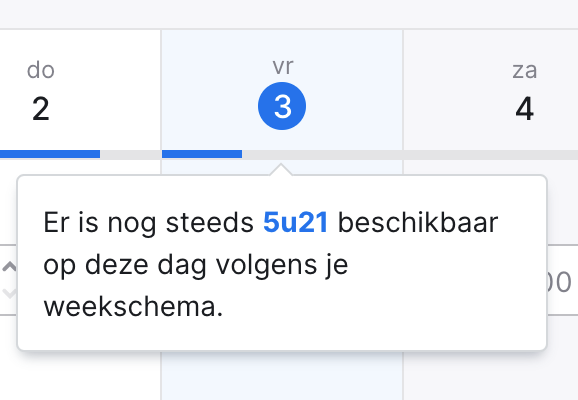This screenshot has width=578, height=400.
Task: Click the up chevron at left edge
Action: [9, 267]
